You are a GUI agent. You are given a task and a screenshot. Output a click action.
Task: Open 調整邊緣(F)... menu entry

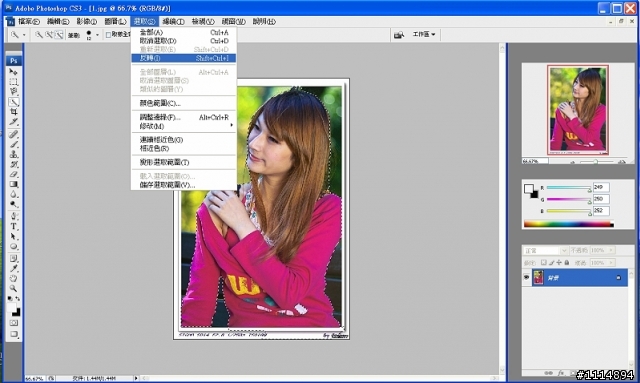click(184, 117)
